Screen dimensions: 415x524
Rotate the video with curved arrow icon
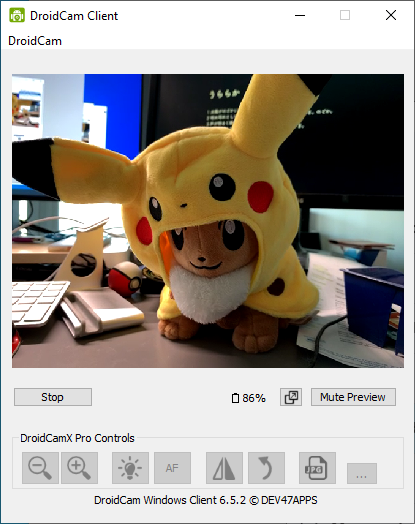click(266, 468)
